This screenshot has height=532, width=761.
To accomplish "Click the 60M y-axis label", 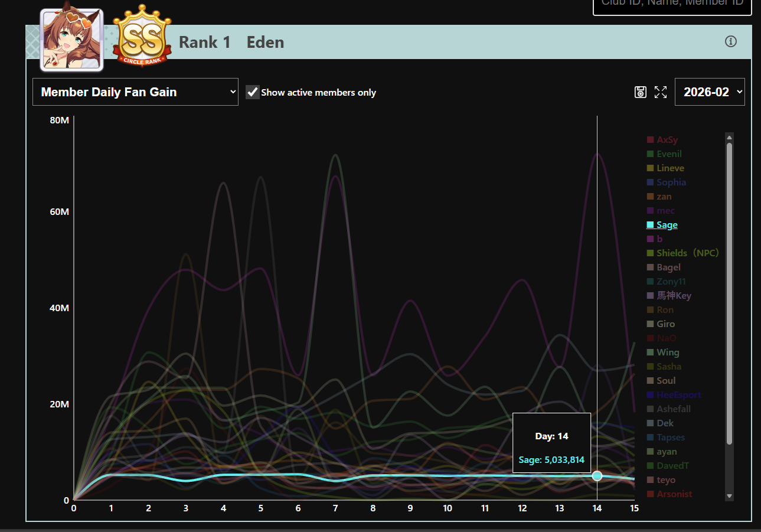I will point(60,212).
